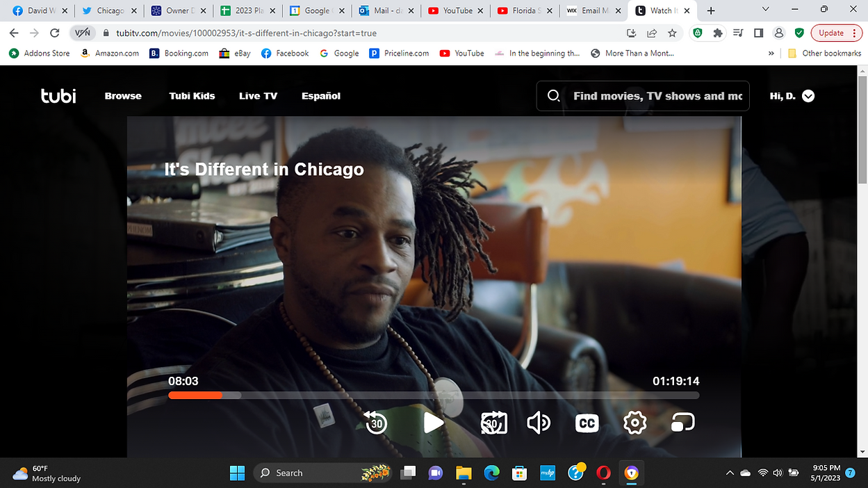
Task: Share this page icon
Action: tap(652, 33)
